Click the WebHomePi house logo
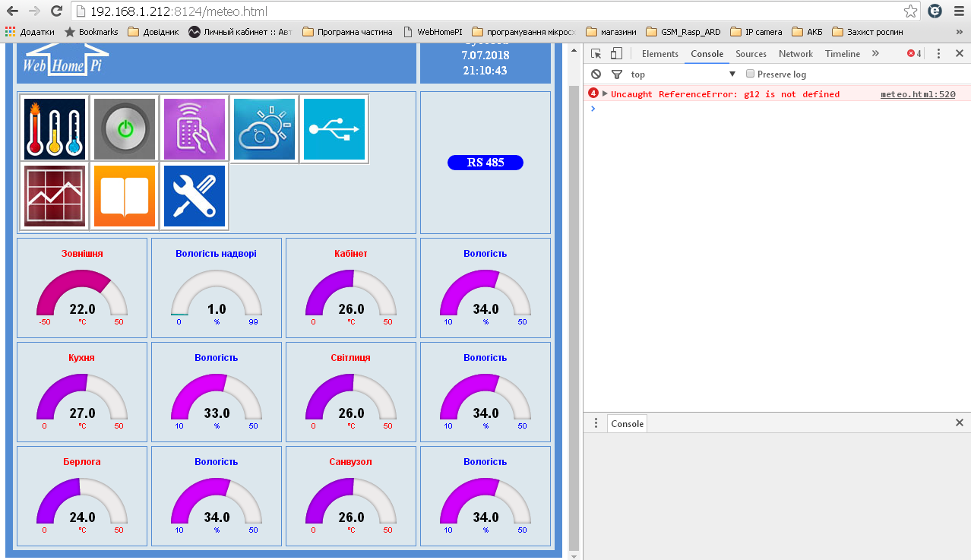Screen dimensions: 971x560 tap(65, 60)
